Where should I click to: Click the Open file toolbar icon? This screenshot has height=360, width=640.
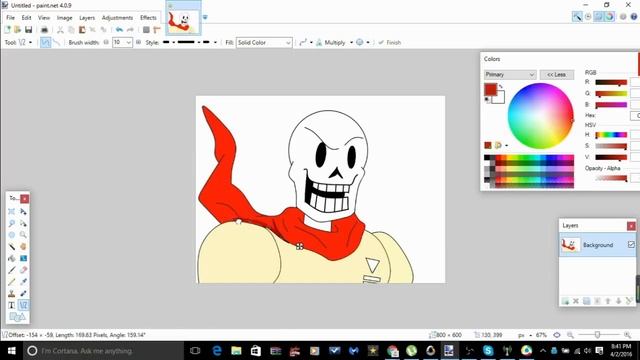point(18,29)
